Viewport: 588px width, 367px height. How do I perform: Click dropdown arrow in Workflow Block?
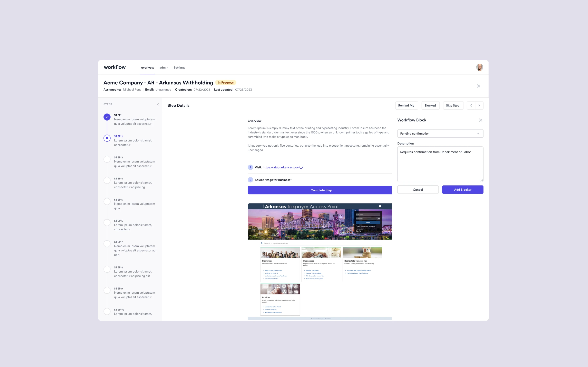coord(478,134)
